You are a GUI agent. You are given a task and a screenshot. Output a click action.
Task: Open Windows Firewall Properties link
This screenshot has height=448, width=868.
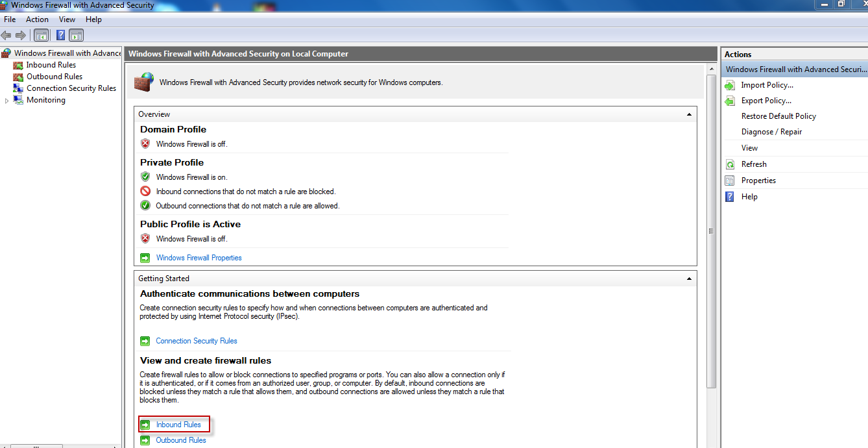pyautogui.click(x=199, y=258)
